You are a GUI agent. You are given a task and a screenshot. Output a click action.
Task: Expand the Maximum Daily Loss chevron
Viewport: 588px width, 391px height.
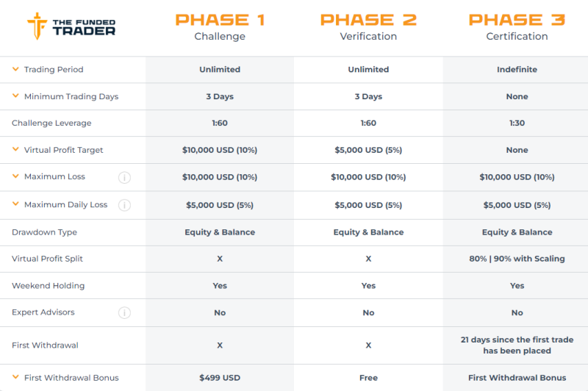pyautogui.click(x=15, y=204)
